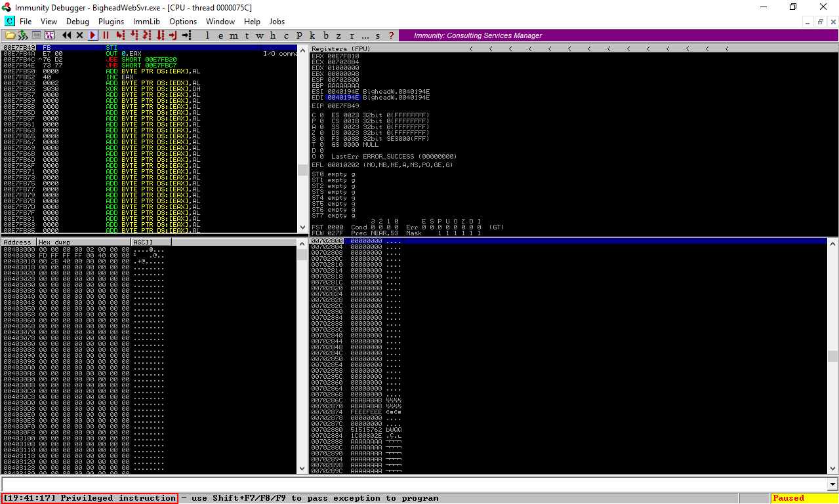Image resolution: width=839 pixels, height=504 pixels.
Task: Open the Plugins menu
Action: point(111,22)
